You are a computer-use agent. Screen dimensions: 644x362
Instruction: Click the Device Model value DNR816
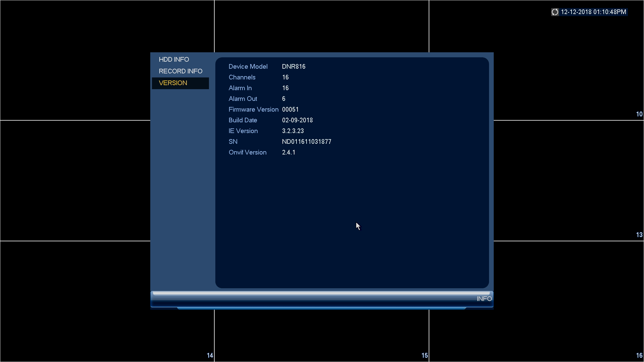[293, 66]
